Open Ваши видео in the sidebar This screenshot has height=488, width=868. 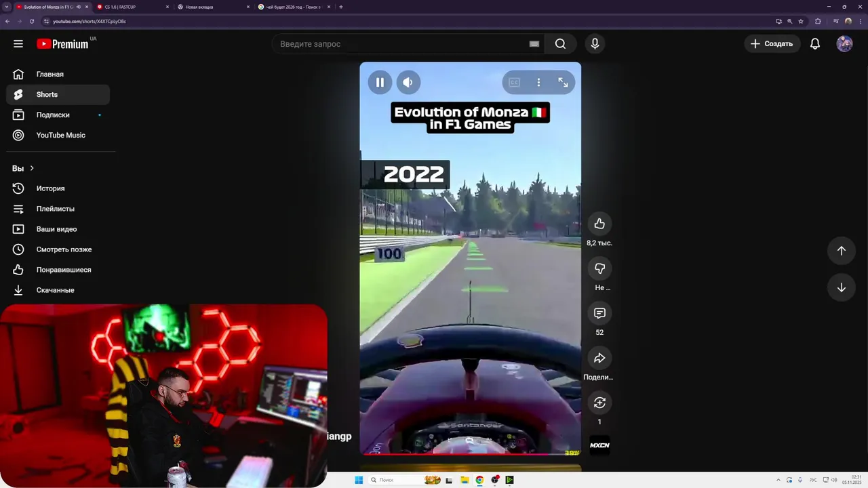tap(58, 229)
